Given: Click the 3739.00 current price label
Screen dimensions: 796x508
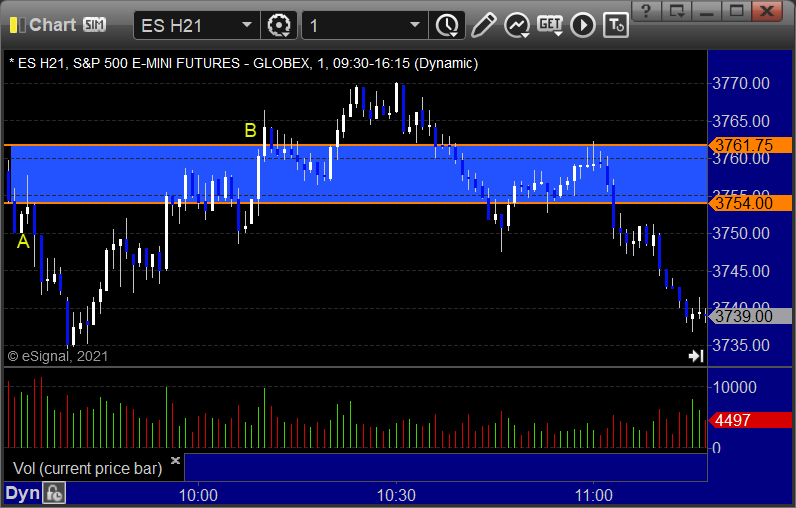Looking at the screenshot, I should click(x=750, y=316).
